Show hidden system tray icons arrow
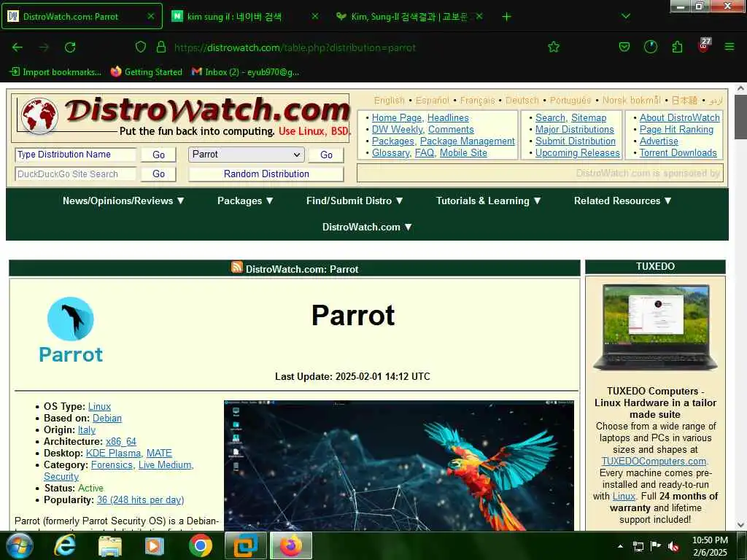Image resolution: width=747 pixels, height=560 pixels. [x=620, y=545]
